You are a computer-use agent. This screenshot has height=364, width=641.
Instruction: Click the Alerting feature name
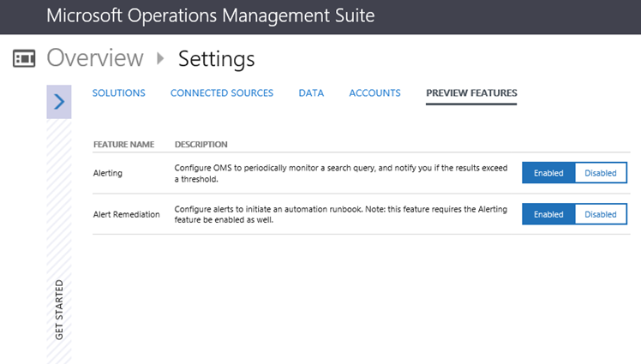point(107,173)
